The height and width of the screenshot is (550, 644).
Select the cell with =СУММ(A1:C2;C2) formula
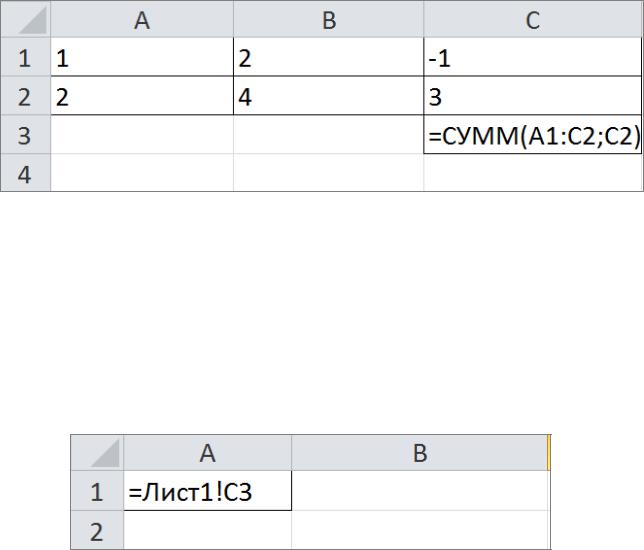click(532, 135)
